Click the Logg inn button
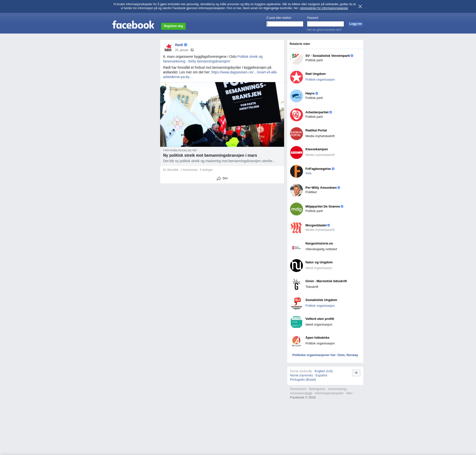The image size is (476, 455). coord(356,24)
